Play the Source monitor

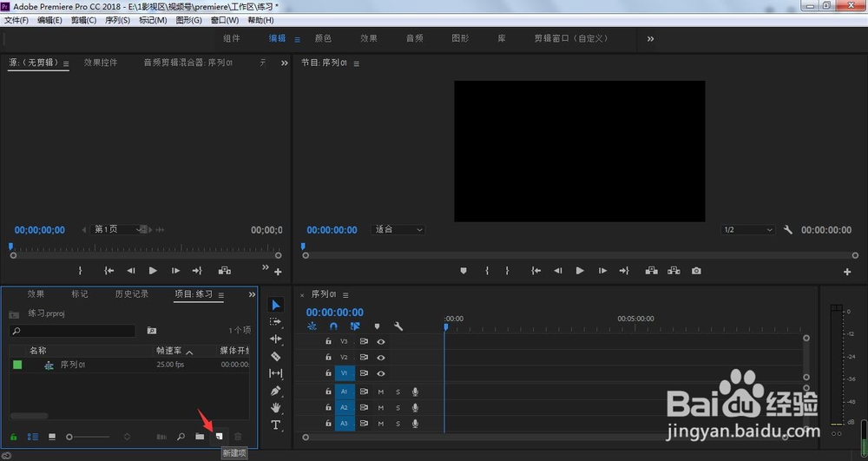click(x=153, y=271)
